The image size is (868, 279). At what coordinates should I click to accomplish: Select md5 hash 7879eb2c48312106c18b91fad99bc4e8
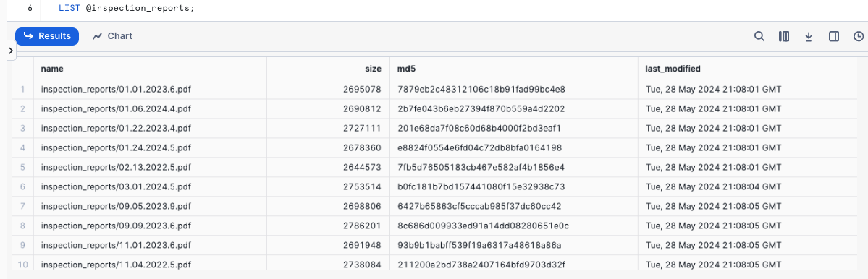514,89
